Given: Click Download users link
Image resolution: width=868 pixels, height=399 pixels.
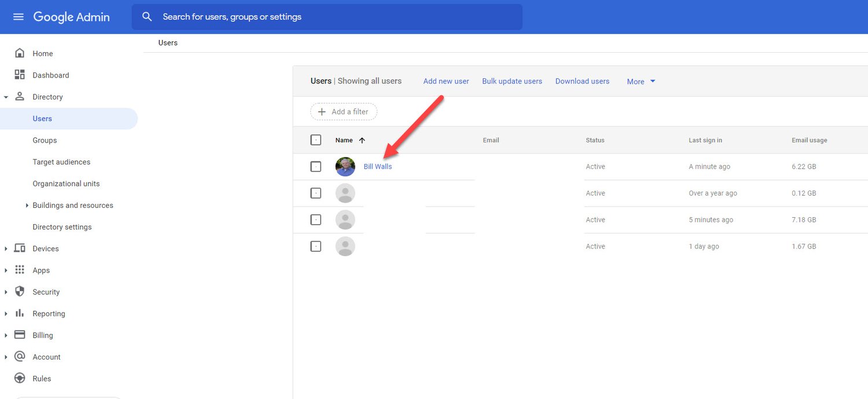Looking at the screenshot, I should pyautogui.click(x=582, y=81).
